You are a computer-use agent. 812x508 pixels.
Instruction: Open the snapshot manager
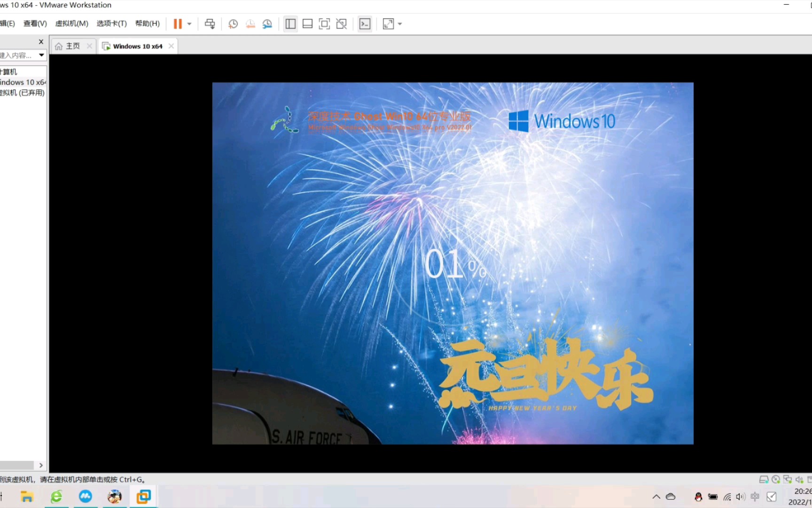[267, 24]
